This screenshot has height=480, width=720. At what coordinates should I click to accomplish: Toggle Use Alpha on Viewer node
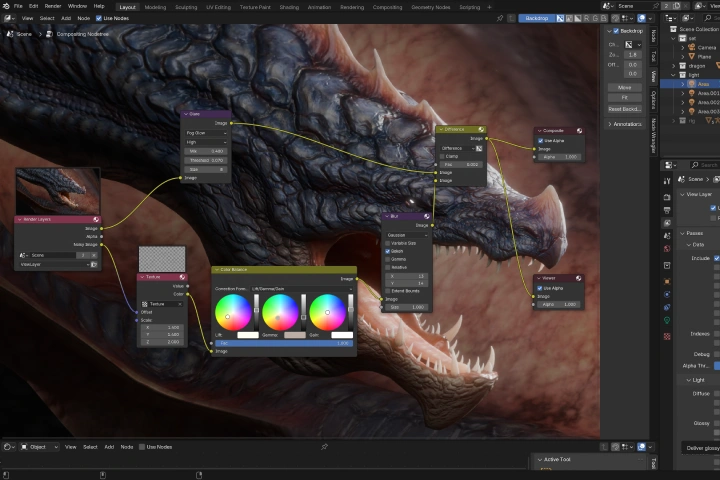[540, 288]
